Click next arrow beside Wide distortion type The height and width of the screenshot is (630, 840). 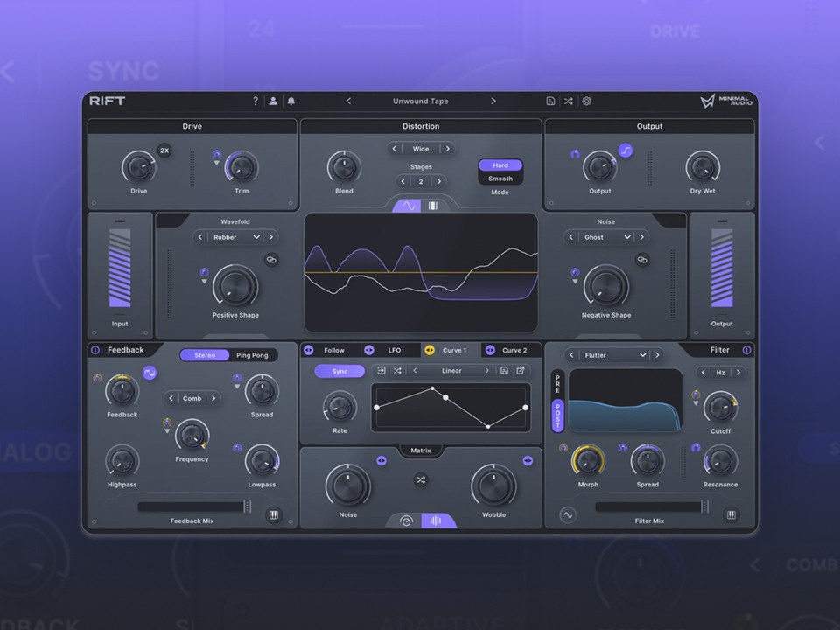point(448,149)
